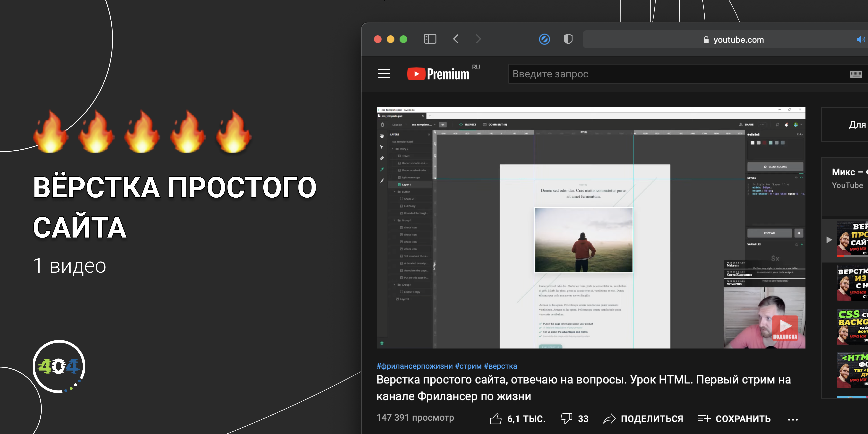The image size is (868, 434).
Task: Collapse Group 1 folder containing Ellipse 1 copy
Action: click(395, 285)
